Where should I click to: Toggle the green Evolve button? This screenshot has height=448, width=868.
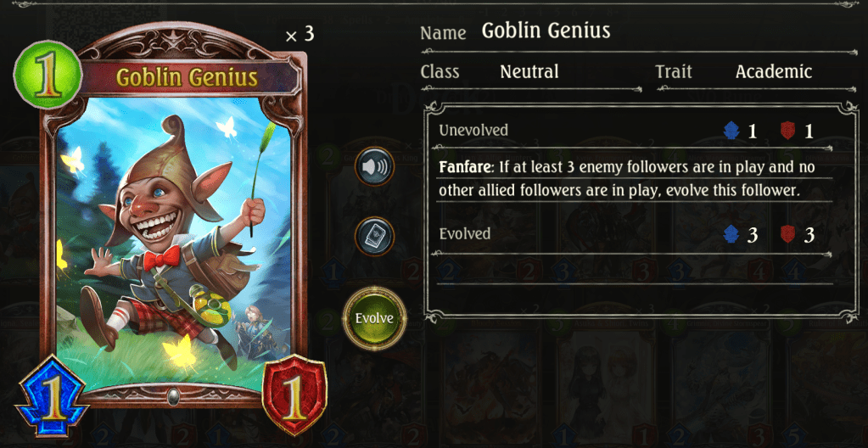point(375,318)
